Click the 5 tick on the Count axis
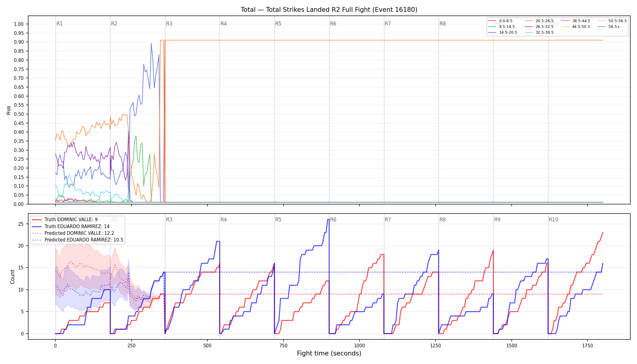Viewport: 637px width, 364px height. coord(22,312)
